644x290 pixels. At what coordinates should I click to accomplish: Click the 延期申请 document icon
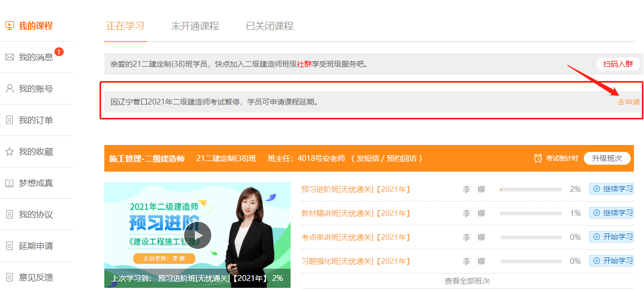(x=10, y=246)
